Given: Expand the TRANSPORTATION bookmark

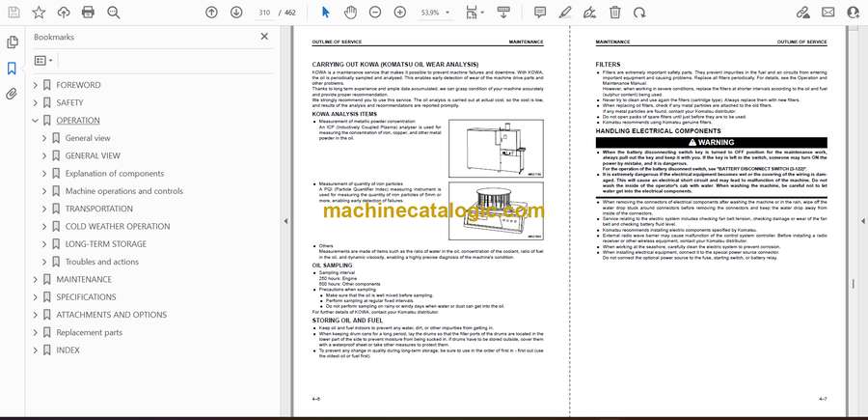Looking at the screenshot, I should click(44, 209).
